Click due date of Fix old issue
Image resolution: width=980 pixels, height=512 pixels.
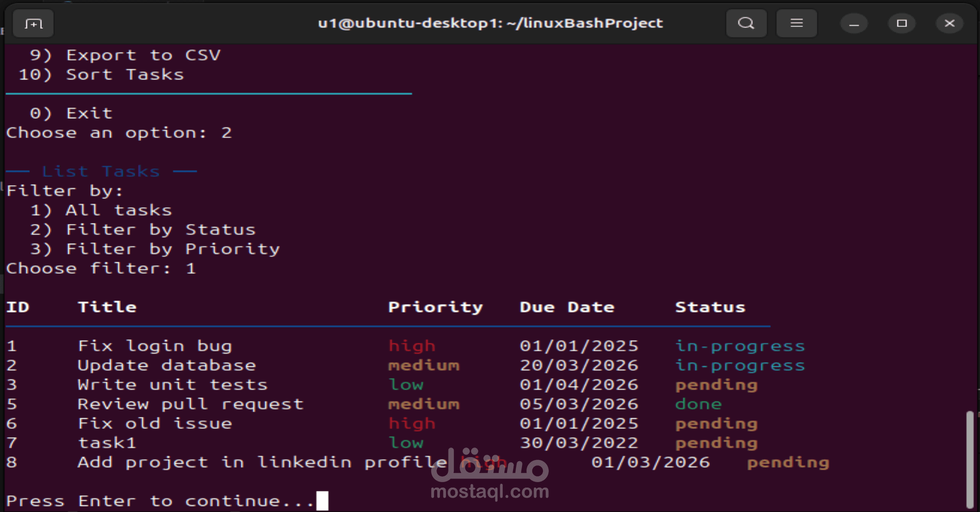579,424
